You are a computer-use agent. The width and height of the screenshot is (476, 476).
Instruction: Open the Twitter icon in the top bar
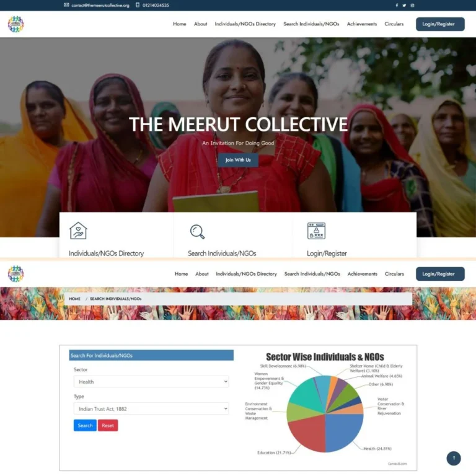[x=404, y=5]
